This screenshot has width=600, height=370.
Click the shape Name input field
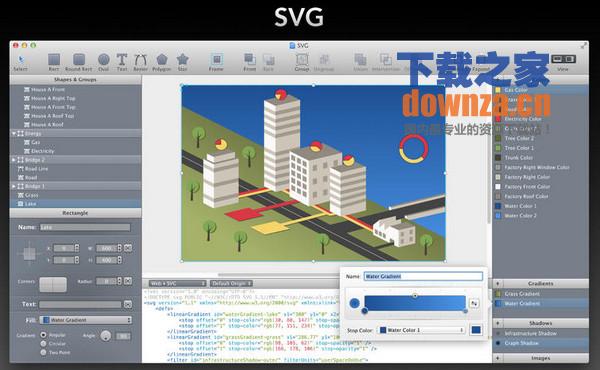(85, 227)
